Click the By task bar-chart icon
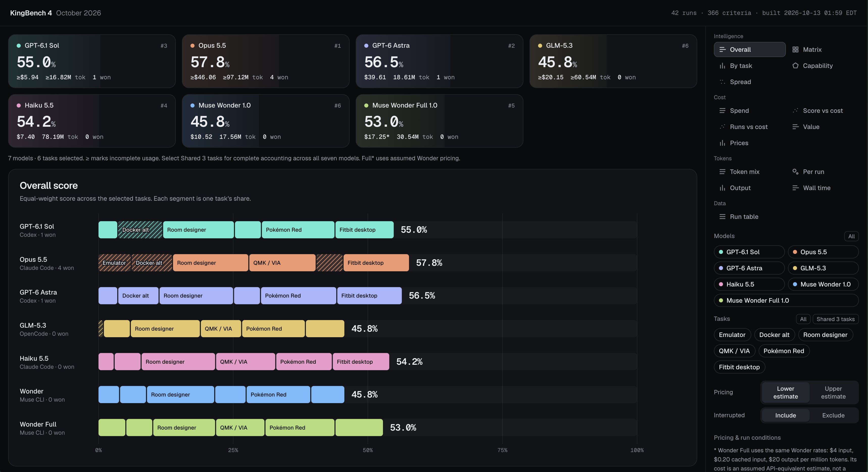Image resolution: width=868 pixels, height=472 pixels. click(722, 66)
